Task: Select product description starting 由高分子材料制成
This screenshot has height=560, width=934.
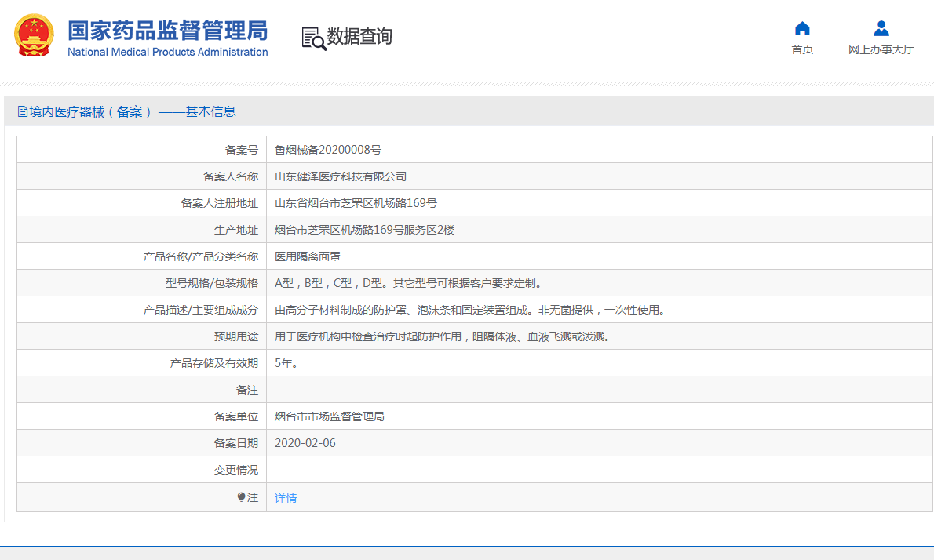Action: pyautogui.click(x=471, y=310)
